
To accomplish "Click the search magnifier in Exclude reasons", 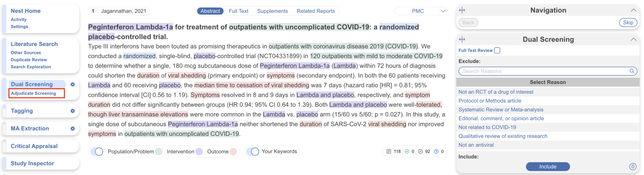I will pyautogui.click(x=632, y=71).
